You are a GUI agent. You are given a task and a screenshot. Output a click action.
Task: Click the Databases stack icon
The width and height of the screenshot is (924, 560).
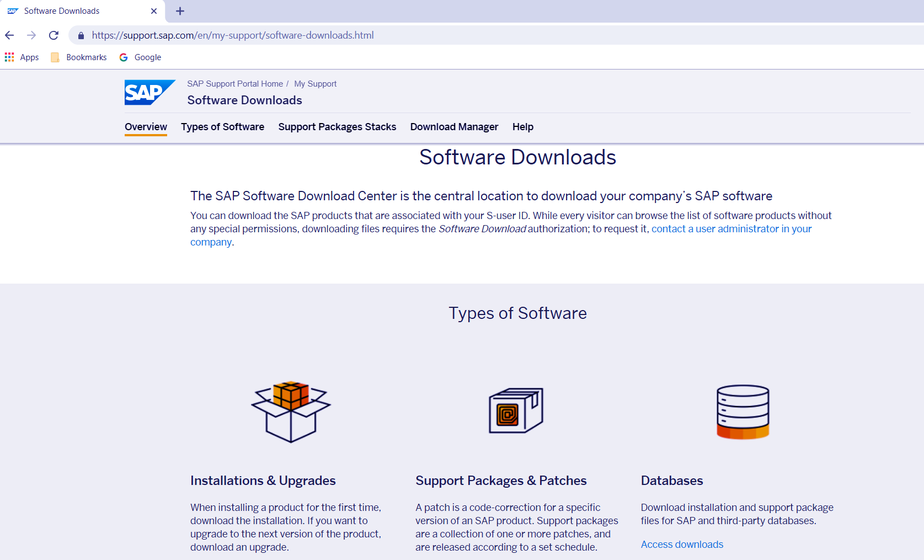pyautogui.click(x=743, y=412)
